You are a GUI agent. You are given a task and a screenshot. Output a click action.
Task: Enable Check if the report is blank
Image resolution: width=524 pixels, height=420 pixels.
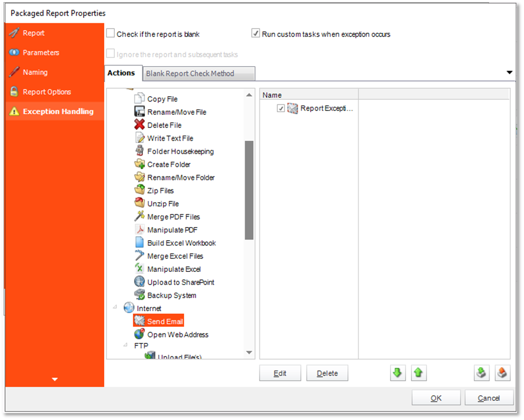pos(110,33)
